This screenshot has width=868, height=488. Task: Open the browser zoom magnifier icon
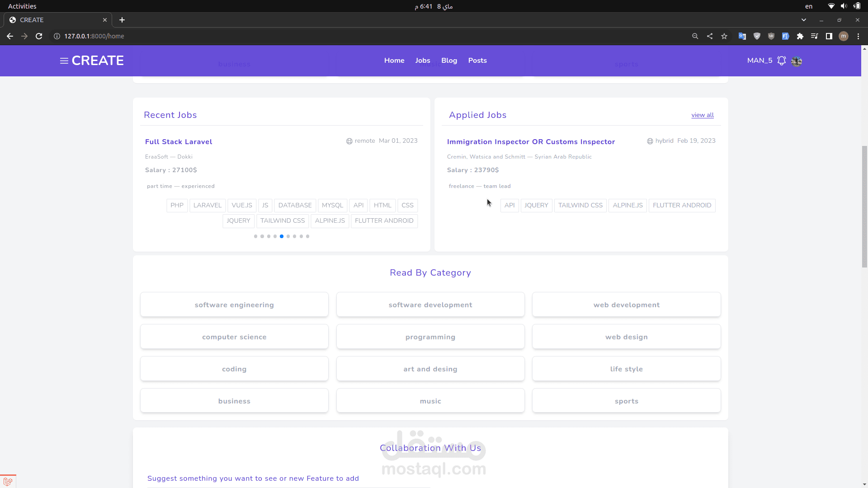point(695,36)
